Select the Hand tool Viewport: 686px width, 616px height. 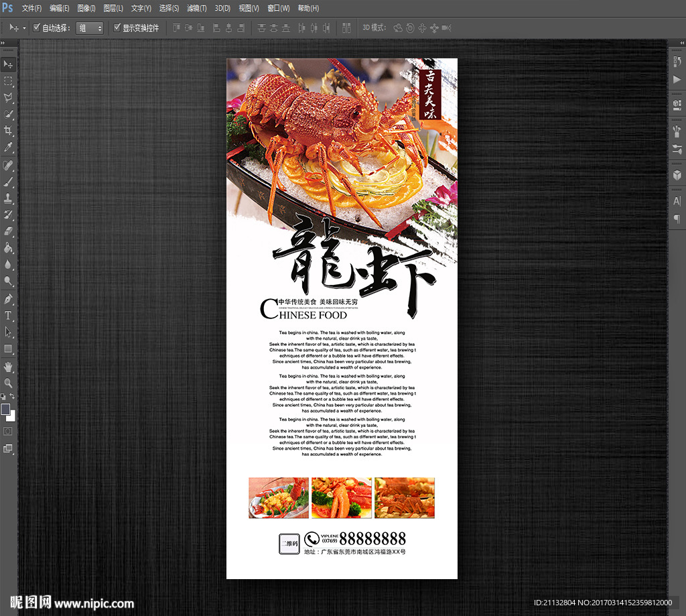pos(8,367)
